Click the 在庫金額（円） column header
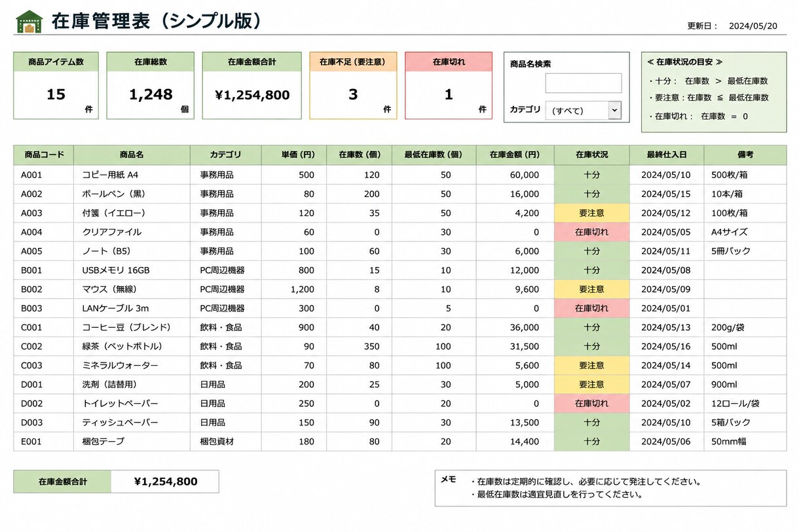Screen dimensions: 799x532 pyautogui.click(x=515, y=155)
